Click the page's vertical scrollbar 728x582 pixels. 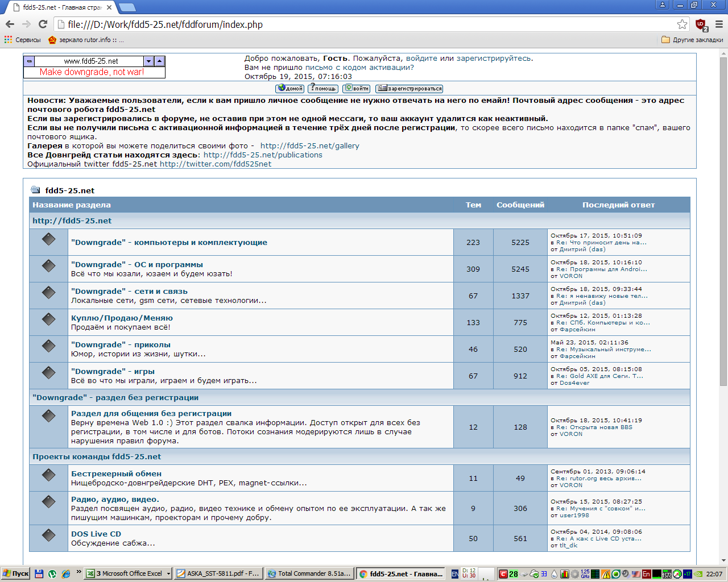pyautogui.click(x=723, y=306)
